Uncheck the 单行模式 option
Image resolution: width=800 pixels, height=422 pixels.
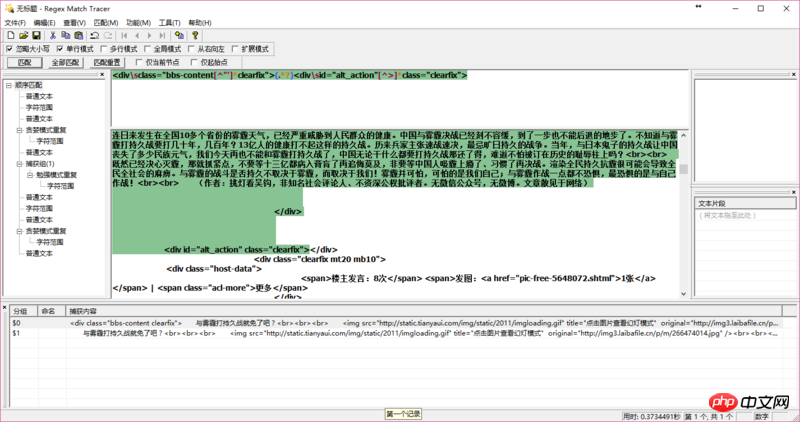(x=60, y=49)
